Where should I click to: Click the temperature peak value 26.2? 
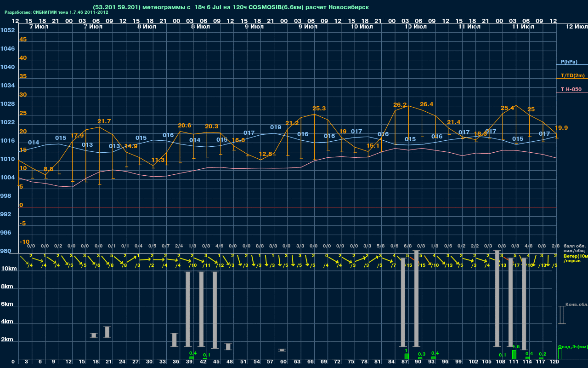[400, 105]
